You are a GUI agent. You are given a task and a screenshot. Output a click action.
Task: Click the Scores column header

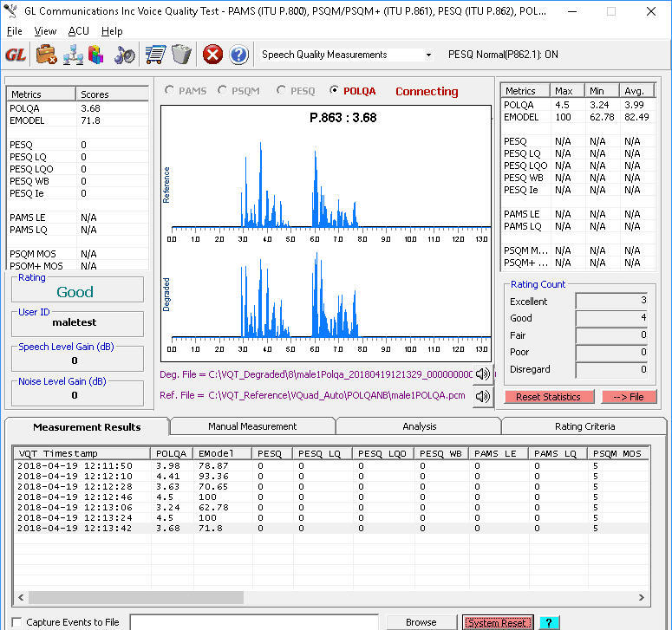coord(112,94)
